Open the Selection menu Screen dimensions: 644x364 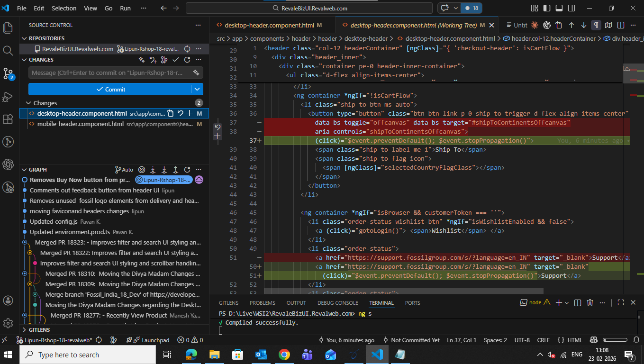tap(64, 8)
